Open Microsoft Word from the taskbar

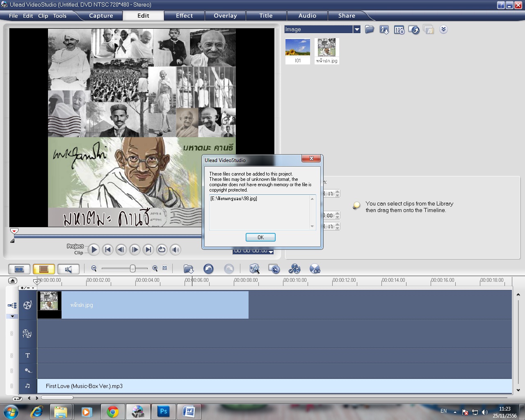click(189, 411)
